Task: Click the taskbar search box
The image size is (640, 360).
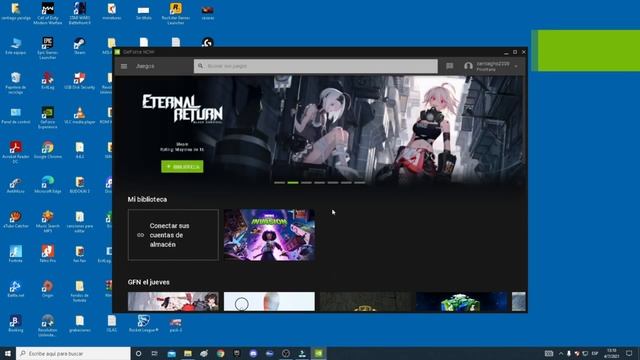Action: click(73, 353)
